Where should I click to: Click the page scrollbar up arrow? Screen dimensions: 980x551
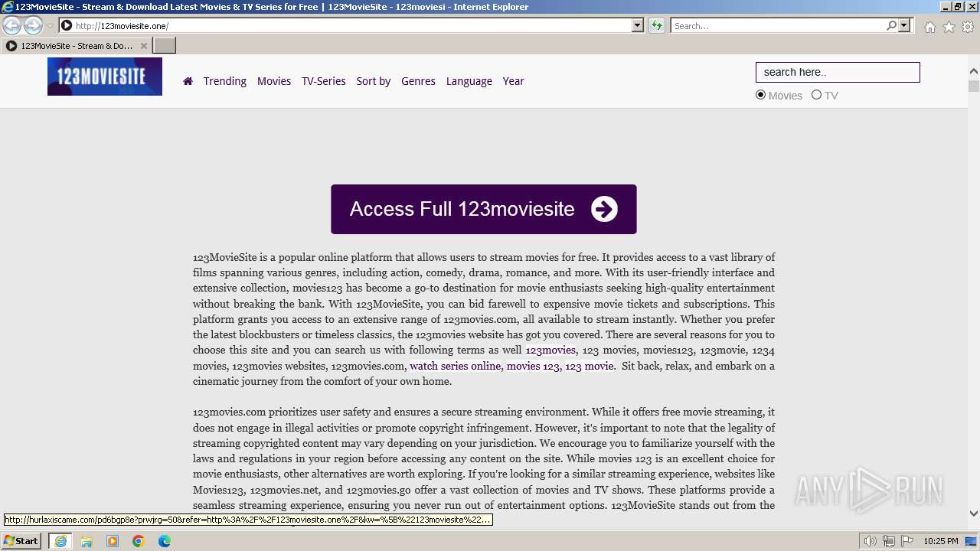click(974, 71)
